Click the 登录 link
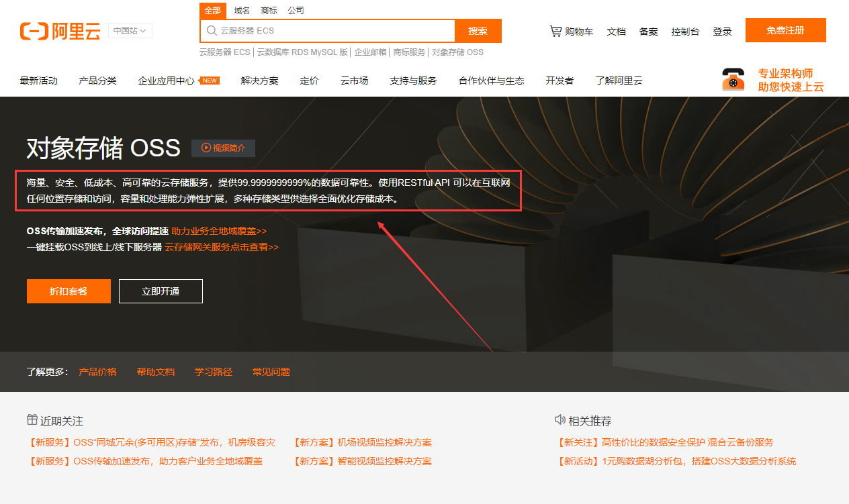This screenshot has width=849, height=504. pos(722,32)
